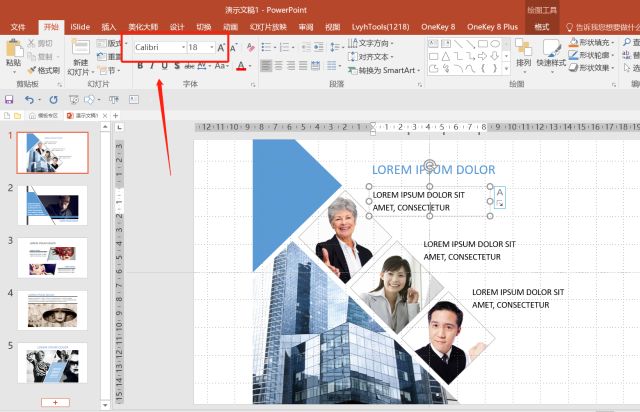Open the Paragraph dialog launcher in 段落 group

[x=420, y=85]
